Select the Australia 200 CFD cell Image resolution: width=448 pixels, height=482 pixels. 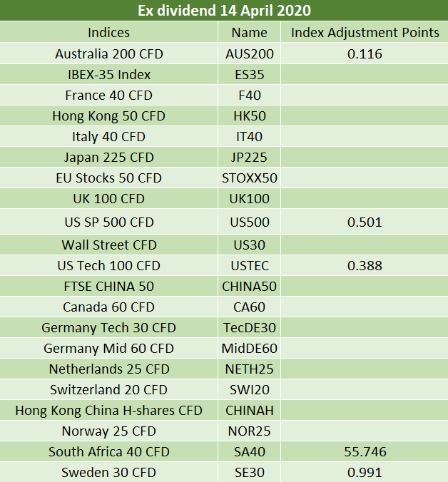pyautogui.click(x=108, y=53)
